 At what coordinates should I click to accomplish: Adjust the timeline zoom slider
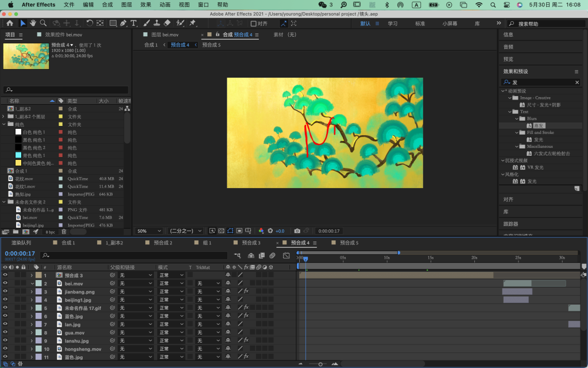tap(320, 364)
